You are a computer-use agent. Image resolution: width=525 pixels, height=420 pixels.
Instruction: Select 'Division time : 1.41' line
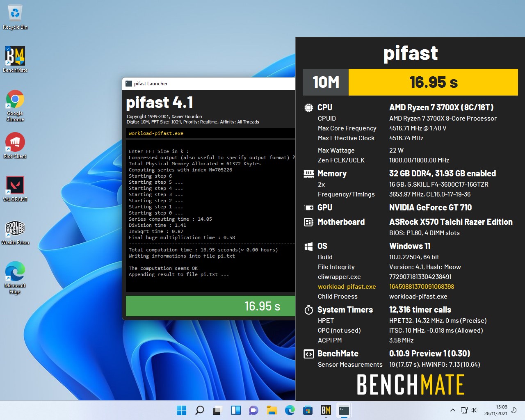tap(157, 225)
